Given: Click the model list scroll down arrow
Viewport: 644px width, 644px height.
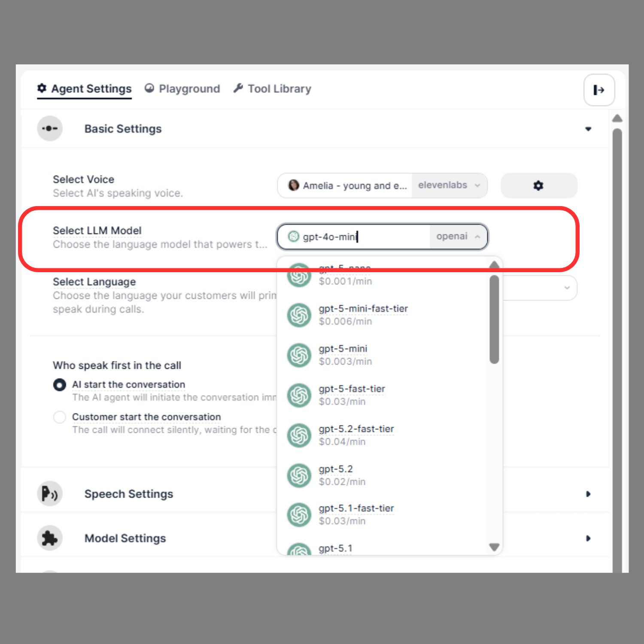Looking at the screenshot, I should tap(494, 547).
